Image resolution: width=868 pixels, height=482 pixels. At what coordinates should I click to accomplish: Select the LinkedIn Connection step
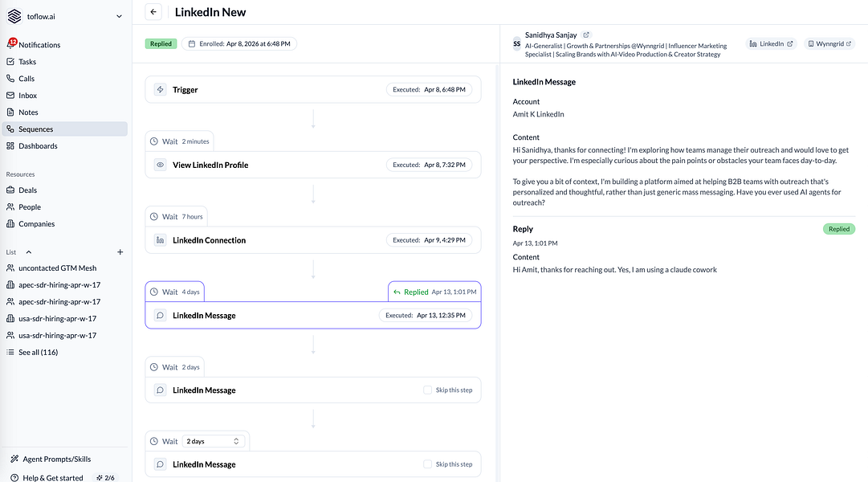pyautogui.click(x=313, y=240)
